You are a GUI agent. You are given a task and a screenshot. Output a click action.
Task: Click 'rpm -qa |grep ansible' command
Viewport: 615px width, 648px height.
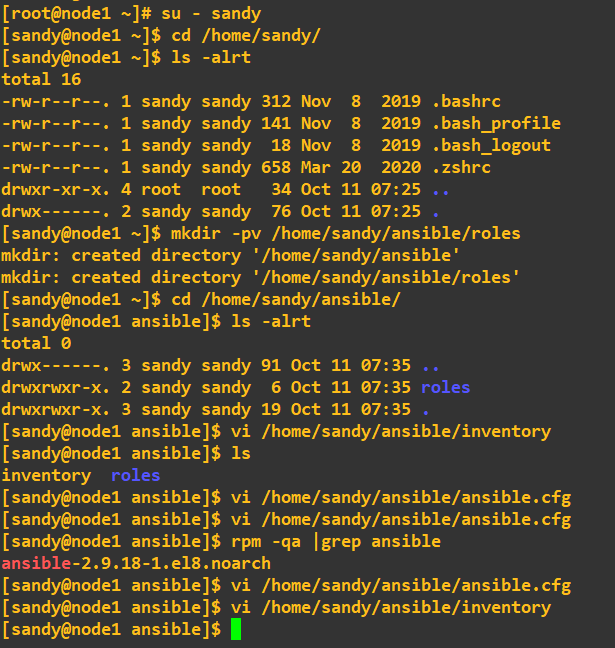click(x=336, y=541)
